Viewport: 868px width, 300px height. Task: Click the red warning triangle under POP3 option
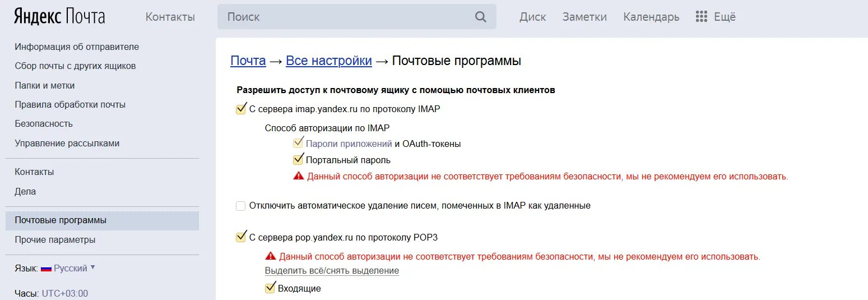pos(270,256)
